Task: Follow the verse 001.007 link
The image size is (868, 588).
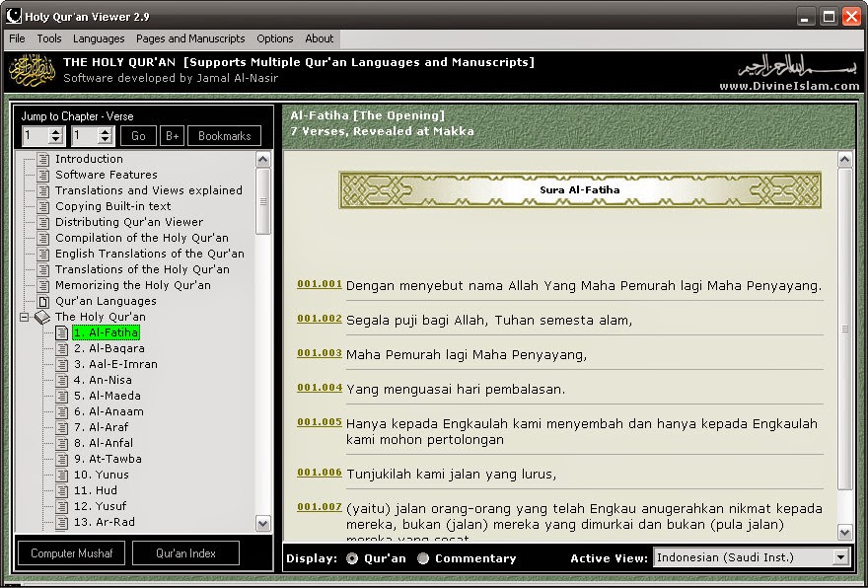Action: 320,507
